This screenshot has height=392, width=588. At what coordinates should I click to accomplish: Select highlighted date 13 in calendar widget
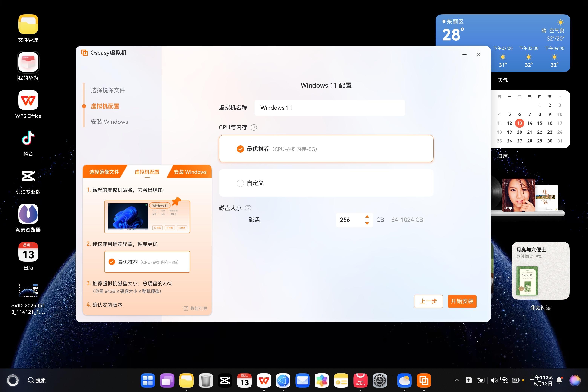[x=520, y=123]
